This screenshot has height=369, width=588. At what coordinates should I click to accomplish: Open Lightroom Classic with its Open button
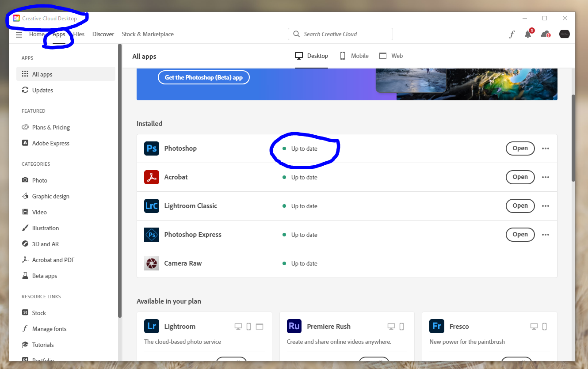520,206
